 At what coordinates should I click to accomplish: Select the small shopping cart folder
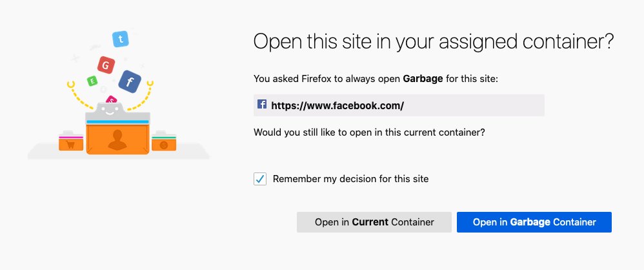click(71, 141)
